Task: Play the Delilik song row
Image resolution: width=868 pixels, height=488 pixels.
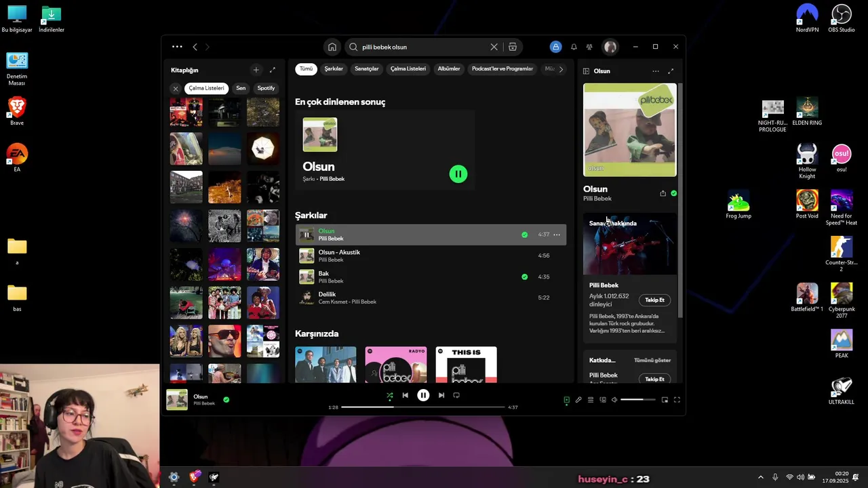Action: (x=431, y=298)
